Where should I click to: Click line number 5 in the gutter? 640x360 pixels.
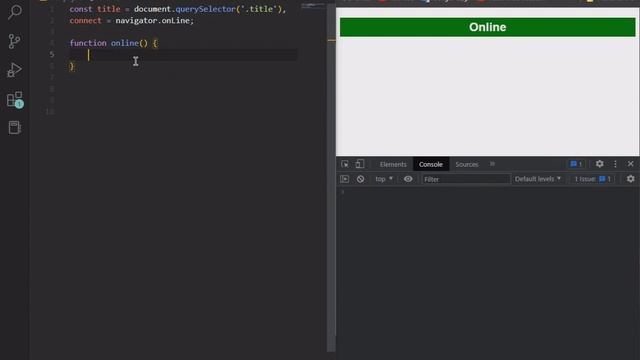(51, 54)
